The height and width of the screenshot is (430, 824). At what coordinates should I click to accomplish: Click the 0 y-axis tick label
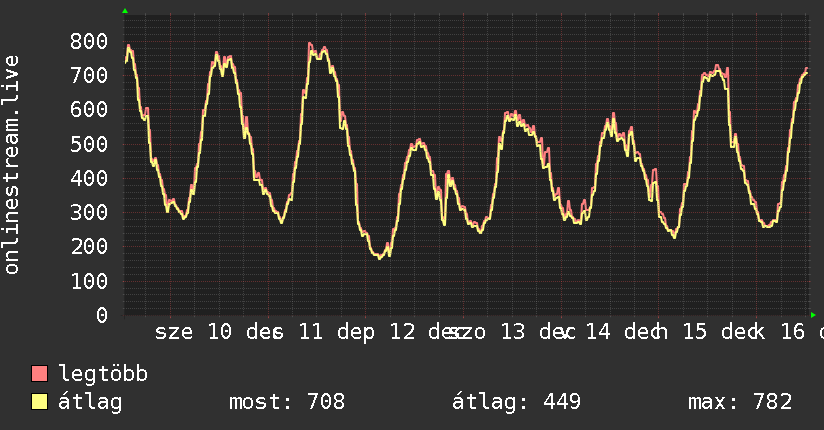(102, 315)
